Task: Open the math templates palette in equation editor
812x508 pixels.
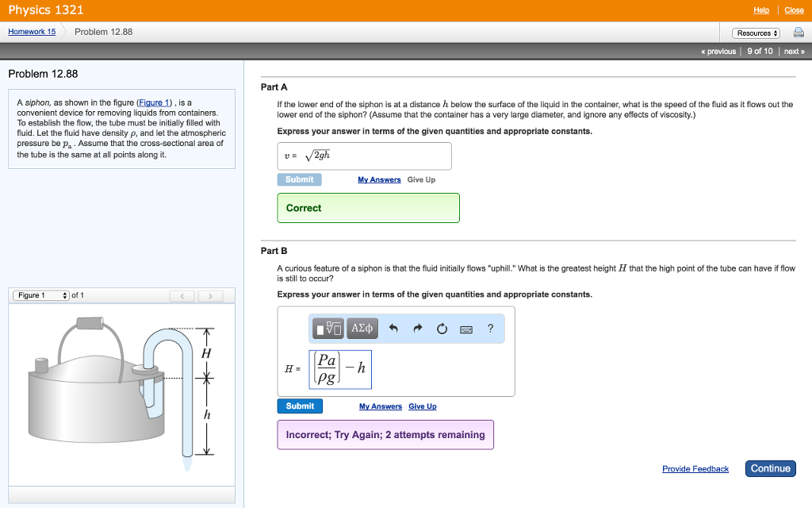Action: coord(327,328)
